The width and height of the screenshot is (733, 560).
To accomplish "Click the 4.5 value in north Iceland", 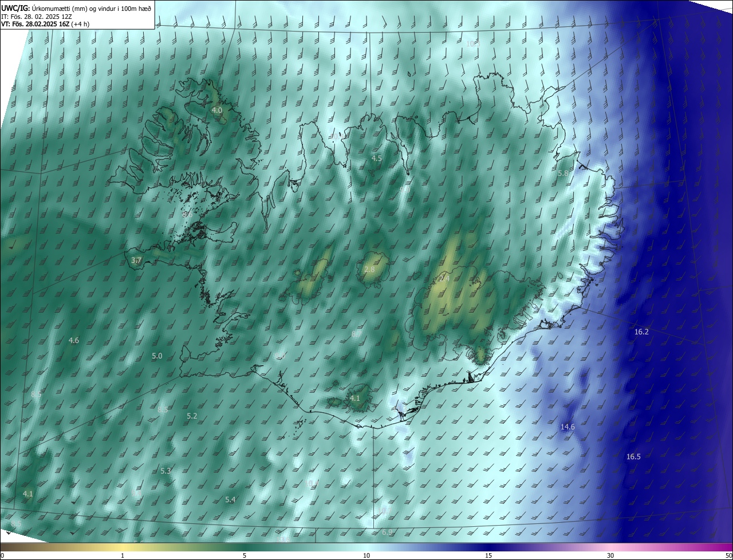I will [376, 158].
